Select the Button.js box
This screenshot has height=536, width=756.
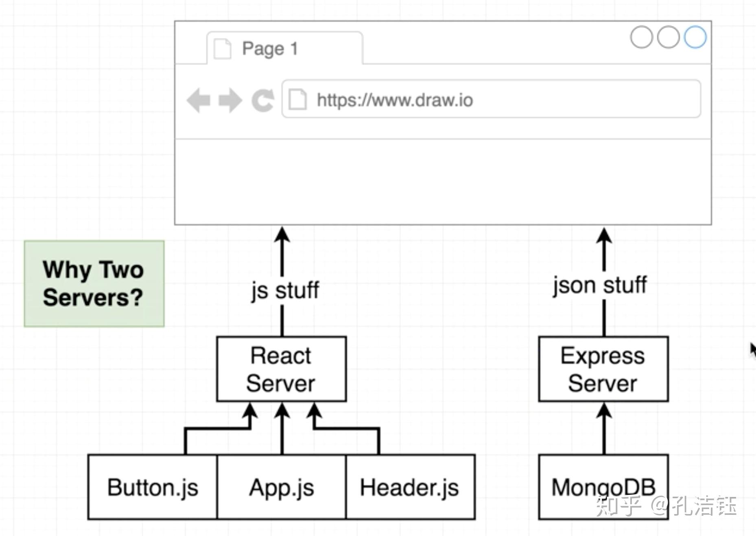[x=153, y=487]
